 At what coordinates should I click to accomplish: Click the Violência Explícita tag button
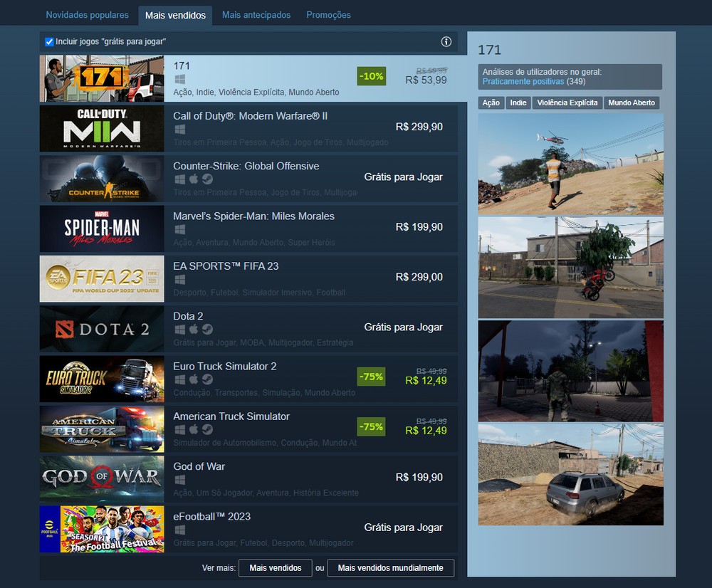[567, 103]
